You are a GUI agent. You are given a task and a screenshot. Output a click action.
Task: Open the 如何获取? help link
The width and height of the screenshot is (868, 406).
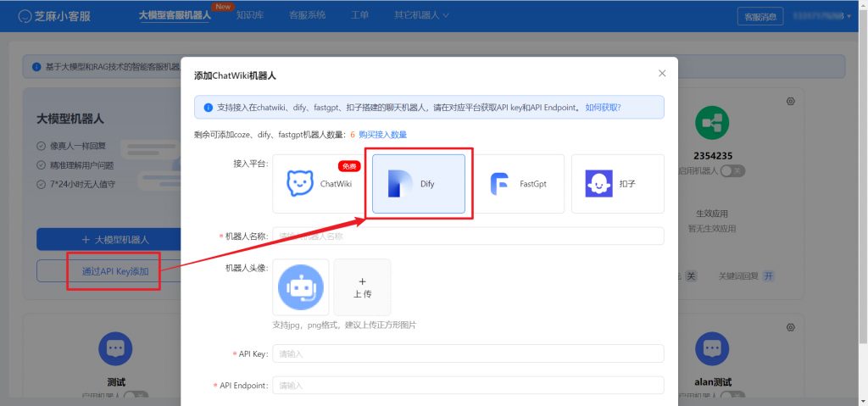pyautogui.click(x=603, y=108)
